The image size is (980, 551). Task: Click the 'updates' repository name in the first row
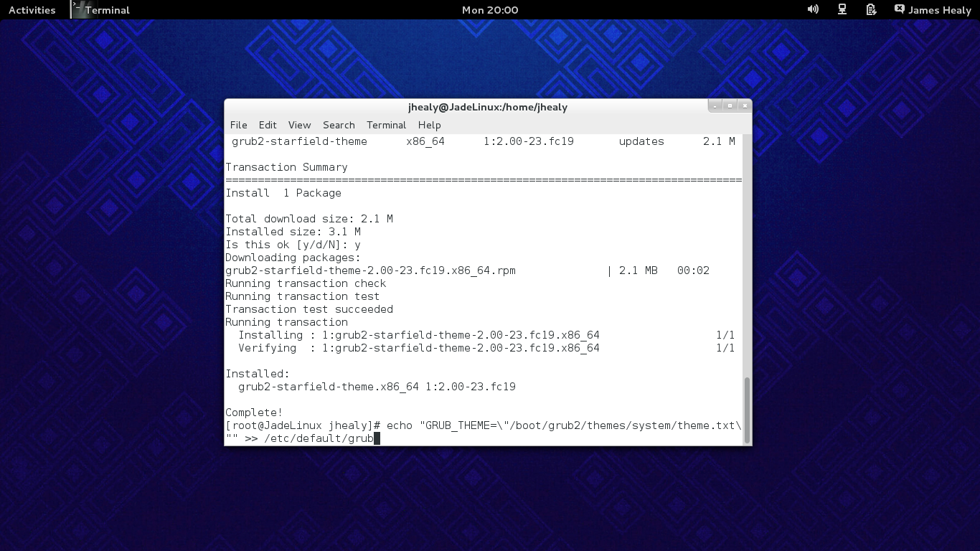(x=641, y=141)
